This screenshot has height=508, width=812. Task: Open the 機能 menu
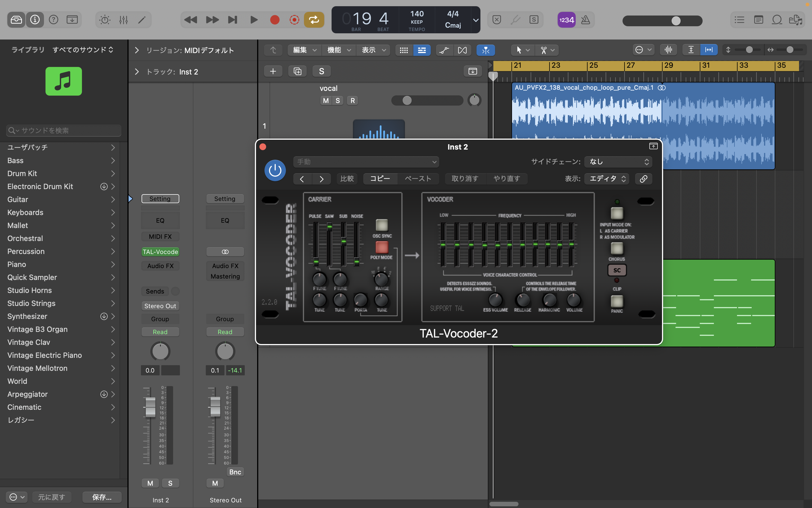[339, 50]
